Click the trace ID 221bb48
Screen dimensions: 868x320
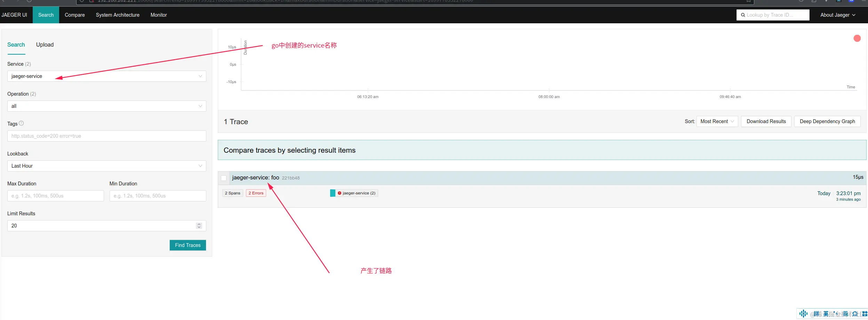(290, 178)
